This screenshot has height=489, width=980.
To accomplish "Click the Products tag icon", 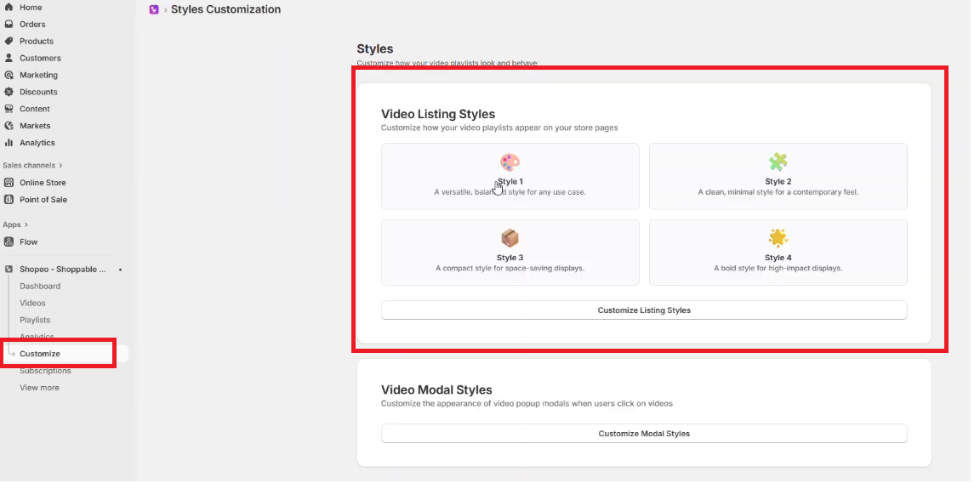I will pos(9,42).
